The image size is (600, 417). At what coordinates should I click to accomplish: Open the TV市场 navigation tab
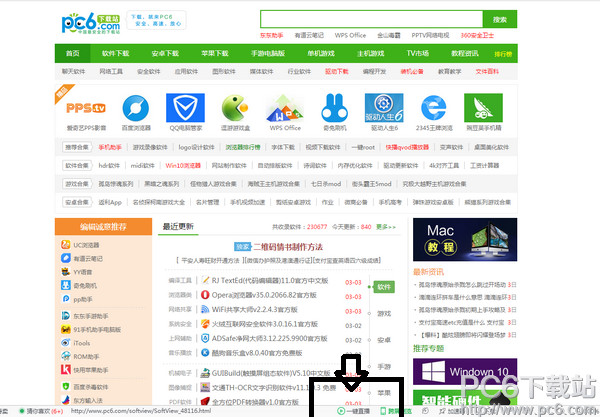click(417, 54)
